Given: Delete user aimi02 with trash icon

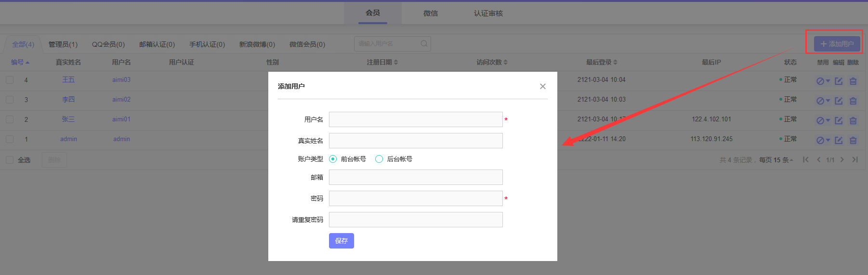Looking at the screenshot, I should coord(853,101).
